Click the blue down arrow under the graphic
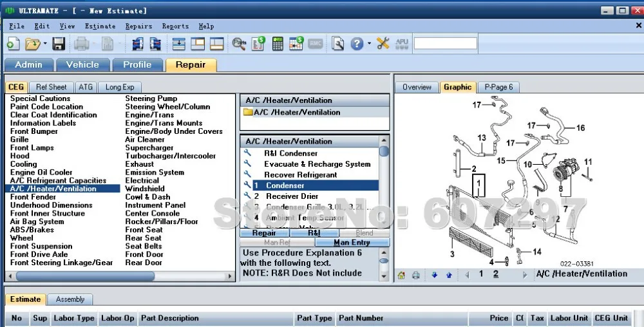 435,276
